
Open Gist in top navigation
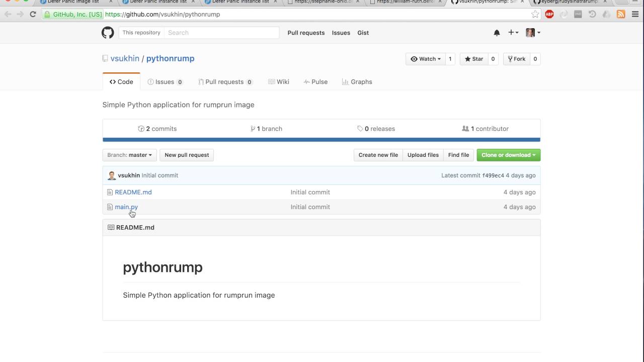click(x=363, y=33)
